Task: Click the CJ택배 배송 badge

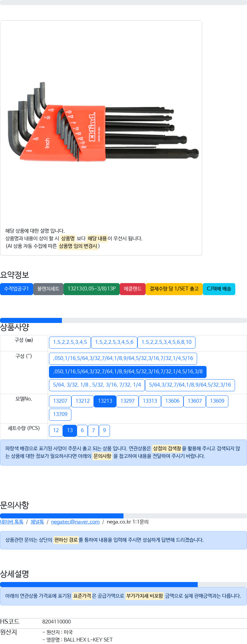Action: point(219,289)
